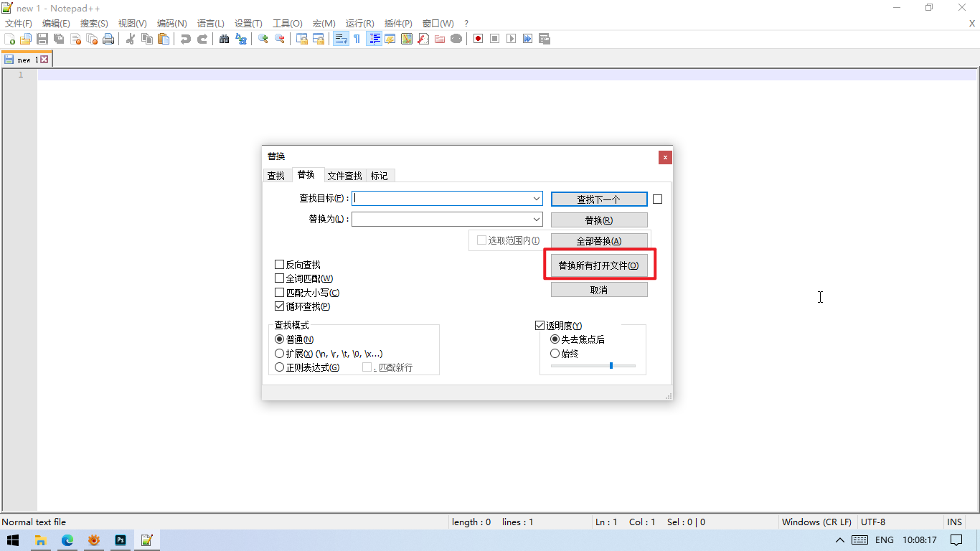The image size is (980, 551).
Task: Click the Open file toolbar icon
Action: pyautogui.click(x=26, y=39)
